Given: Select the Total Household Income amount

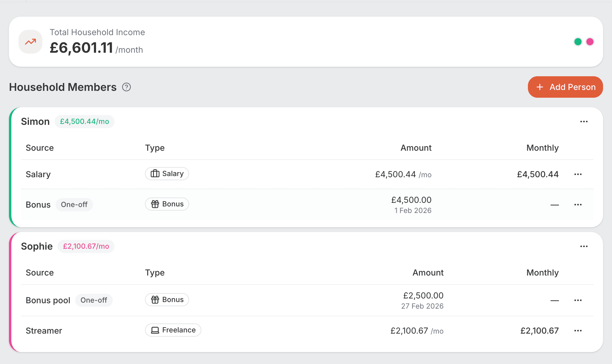Looking at the screenshot, I should click(x=81, y=47).
